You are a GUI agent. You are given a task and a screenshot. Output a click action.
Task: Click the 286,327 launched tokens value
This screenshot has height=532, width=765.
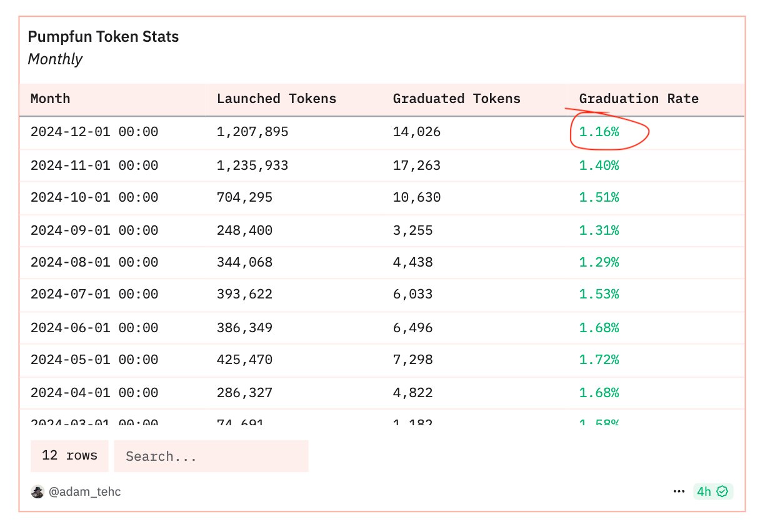tap(244, 393)
